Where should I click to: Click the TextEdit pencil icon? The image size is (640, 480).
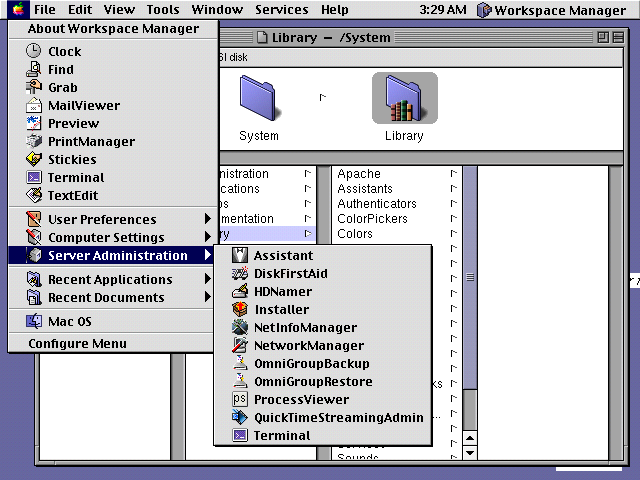click(x=33, y=195)
